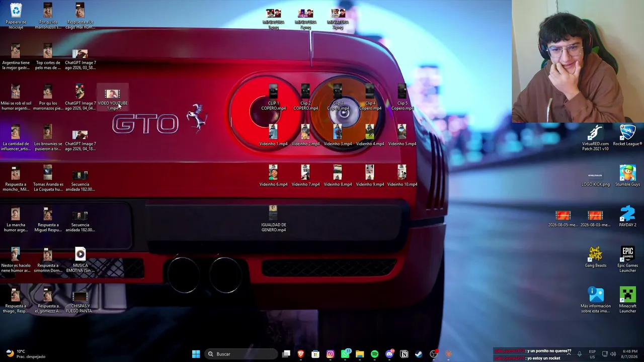
Task: Select the Videinho 5.mp4 file
Action: 402,136
